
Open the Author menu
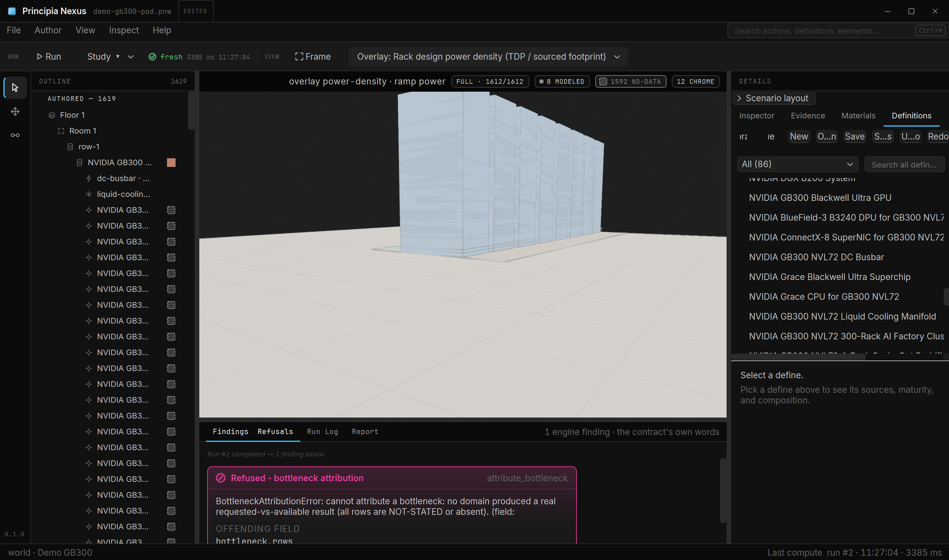coord(48,30)
